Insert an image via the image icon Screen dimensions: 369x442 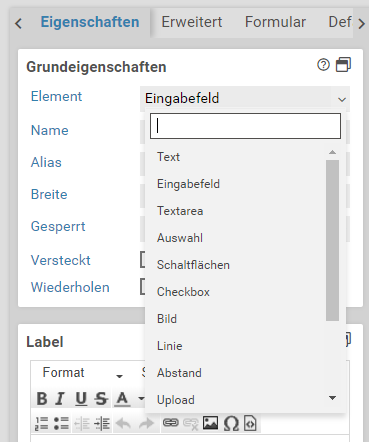[x=210, y=423]
